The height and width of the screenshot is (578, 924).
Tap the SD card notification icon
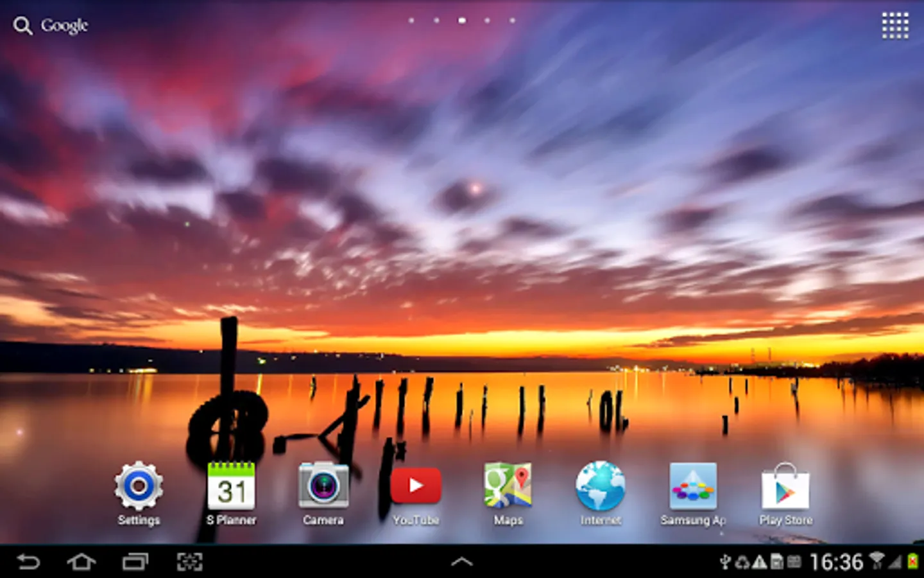pos(777,563)
